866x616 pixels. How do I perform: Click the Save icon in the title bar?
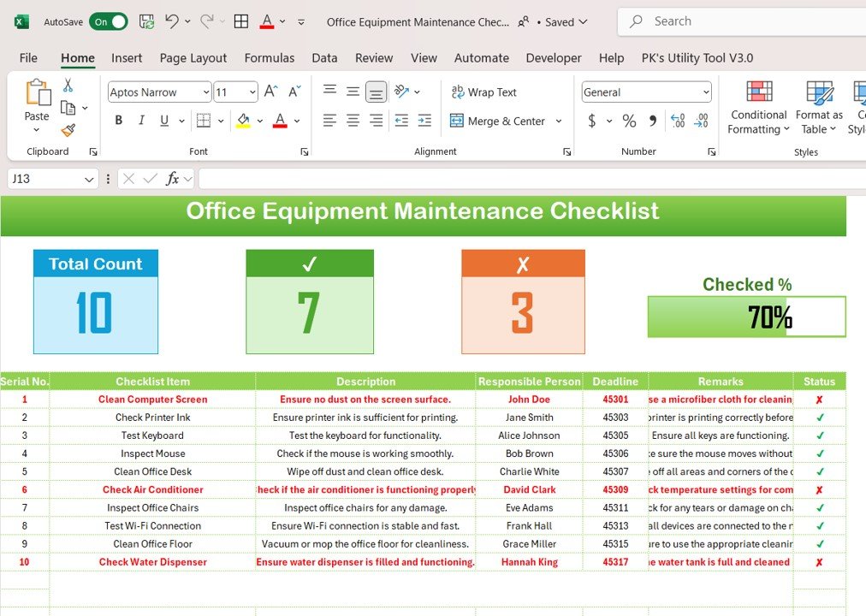coord(146,22)
